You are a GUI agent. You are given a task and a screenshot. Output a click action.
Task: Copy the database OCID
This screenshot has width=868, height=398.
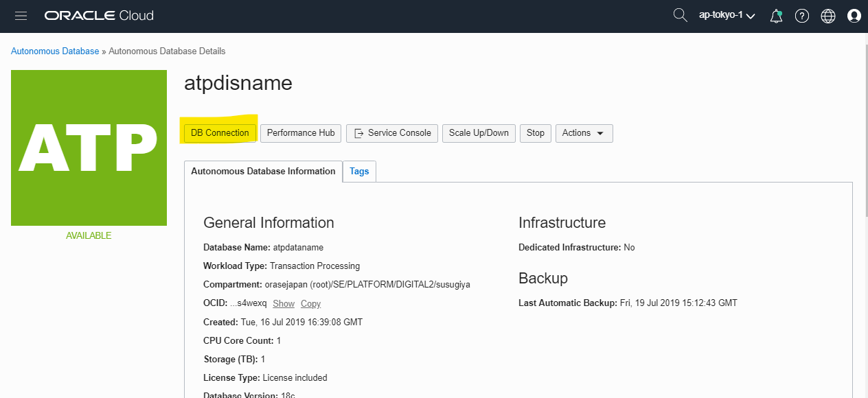pos(310,303)
